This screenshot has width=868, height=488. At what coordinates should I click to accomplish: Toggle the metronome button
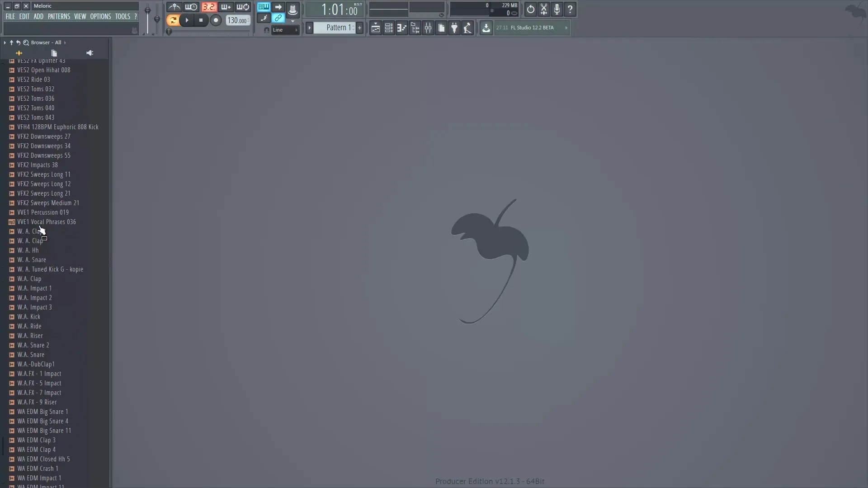tap(174, 7)
